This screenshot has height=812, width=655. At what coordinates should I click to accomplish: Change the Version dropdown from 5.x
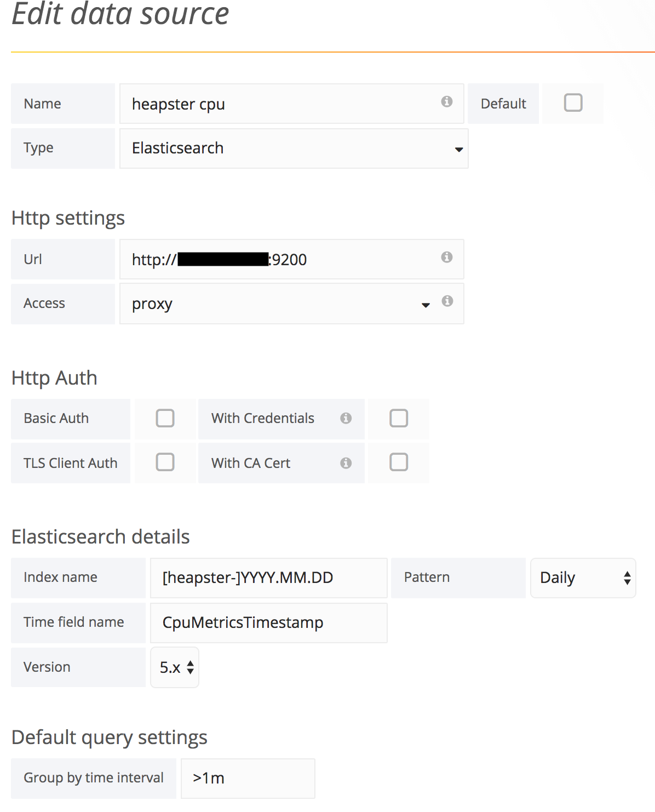coord(175,667)
